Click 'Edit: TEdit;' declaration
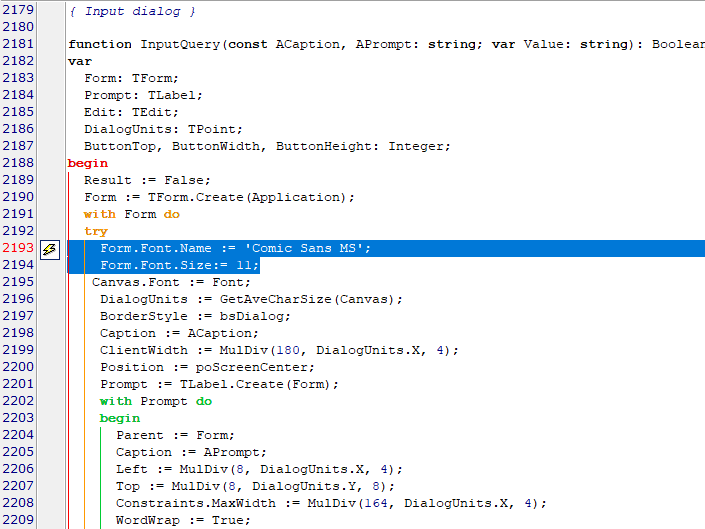Viewport: 705px width, 529px height. (131, 112)
